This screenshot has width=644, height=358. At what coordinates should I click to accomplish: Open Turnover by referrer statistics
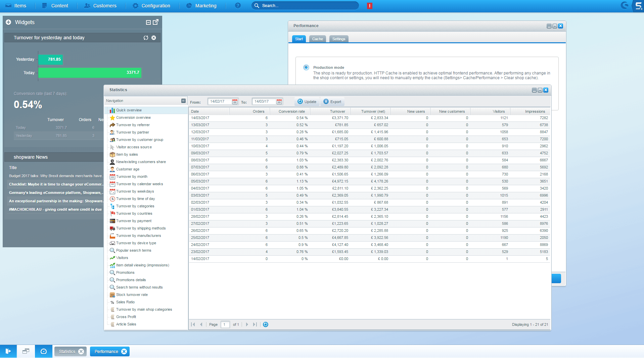tap(133, 125)
